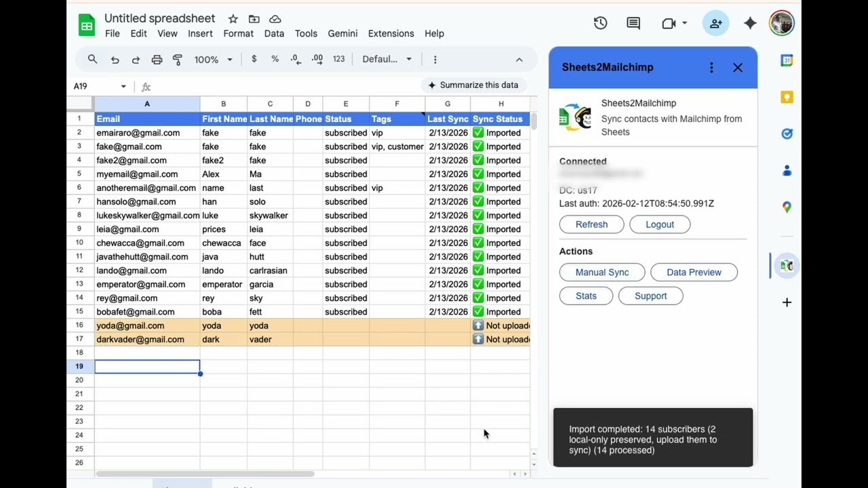Open Support
This screenshot has width=868, height=488.
[x=650, y=296]
